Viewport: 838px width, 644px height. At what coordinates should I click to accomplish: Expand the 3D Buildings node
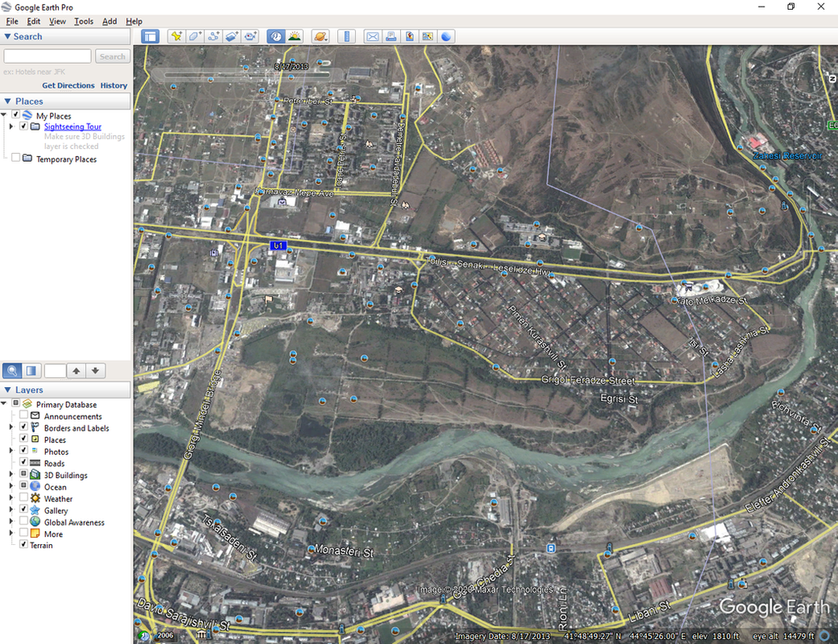coord(11,474)
